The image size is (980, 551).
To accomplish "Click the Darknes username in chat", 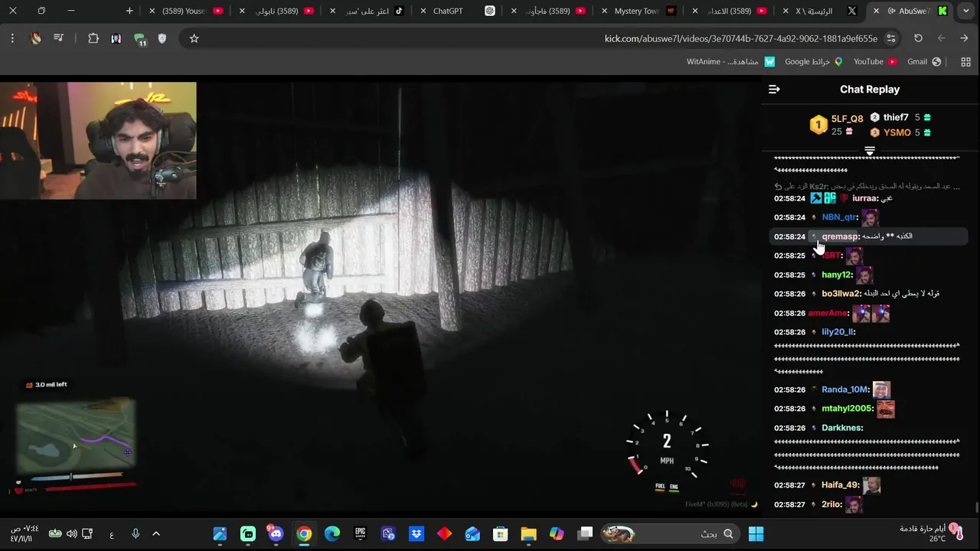I will click(x=842, y=428).
